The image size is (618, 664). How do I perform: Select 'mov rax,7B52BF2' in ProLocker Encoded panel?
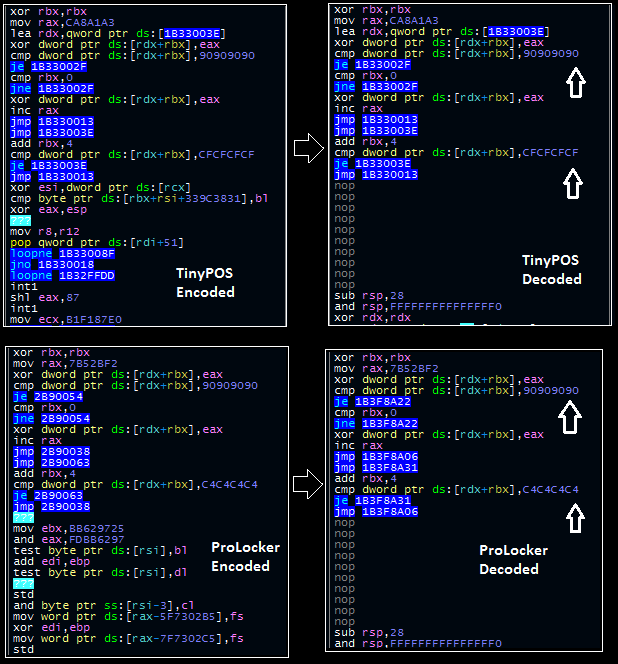(x=65, y=364)
